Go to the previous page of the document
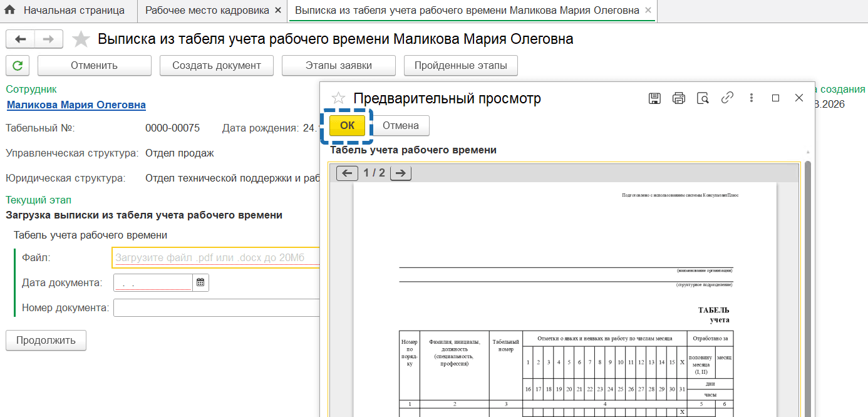The image size is (868, 417). pyautogui.click(x=348, y=173)
